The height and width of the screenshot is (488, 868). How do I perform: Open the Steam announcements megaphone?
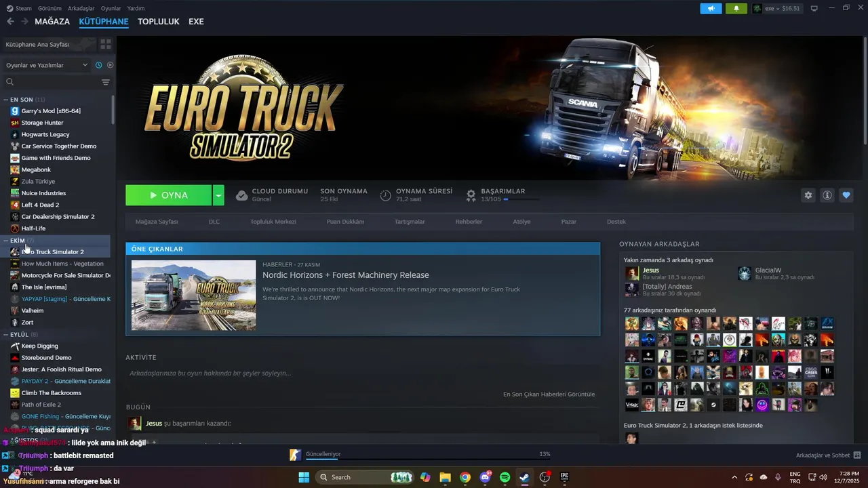point(711,8)
